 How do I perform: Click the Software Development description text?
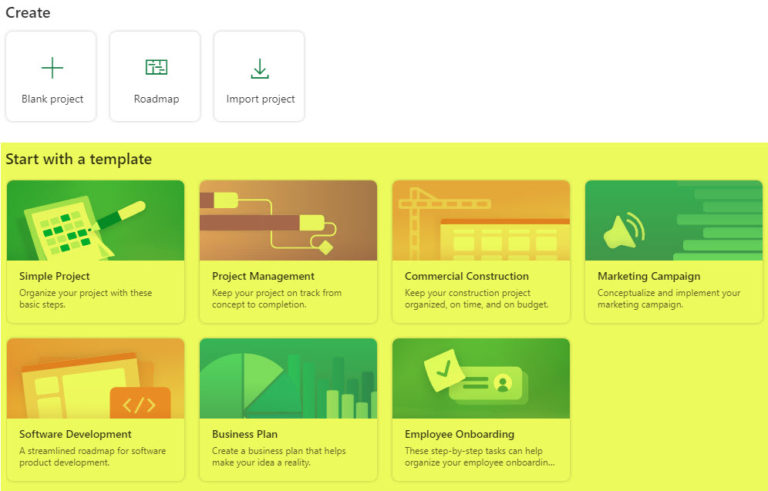(x=92, y=457)
